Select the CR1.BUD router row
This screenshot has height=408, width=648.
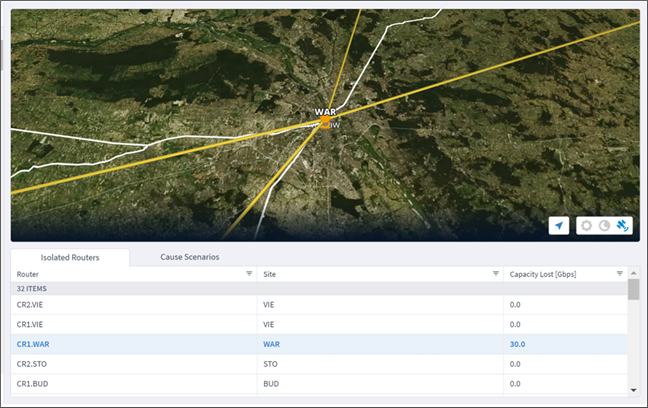point(319,384)
